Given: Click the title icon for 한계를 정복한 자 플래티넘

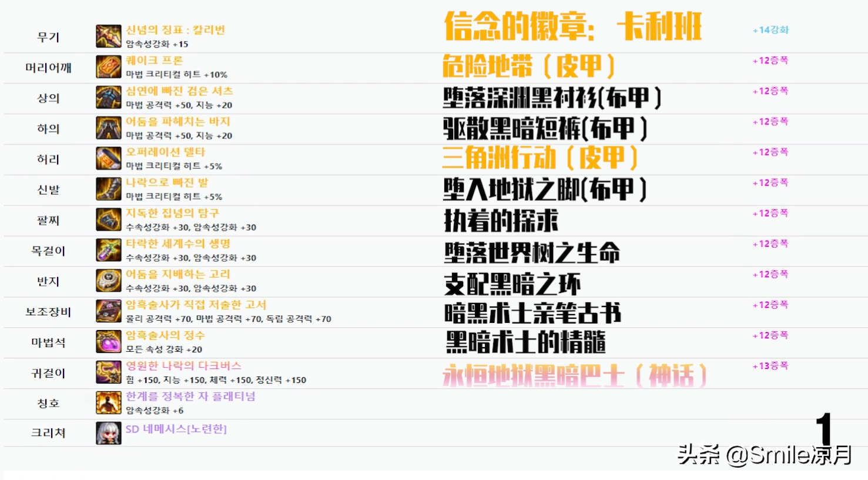Looking at the screenshot, I should click(x=109, y=404).
